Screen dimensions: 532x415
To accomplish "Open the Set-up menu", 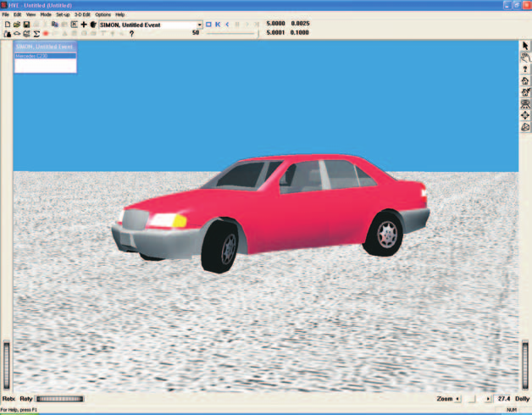I will tap(63, 14).
